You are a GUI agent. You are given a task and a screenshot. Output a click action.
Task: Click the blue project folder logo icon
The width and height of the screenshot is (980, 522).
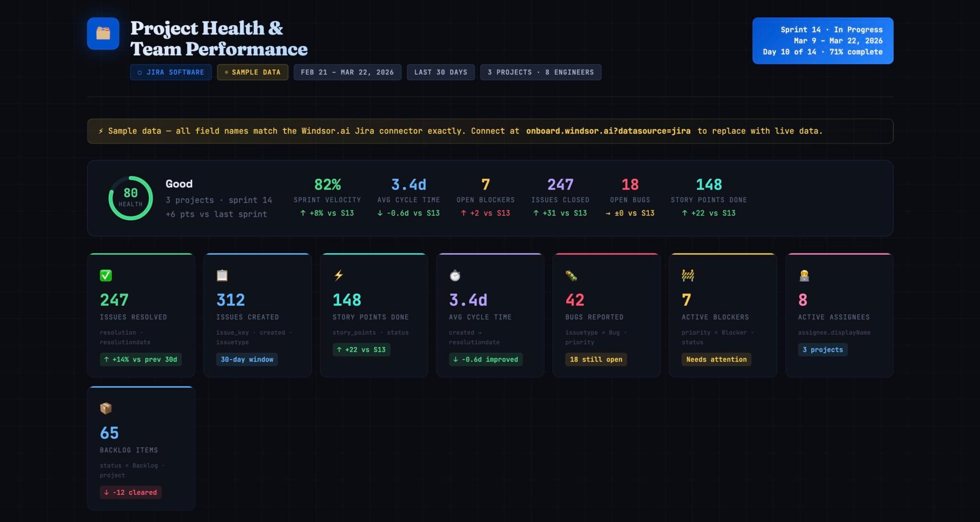pyautogui.click(x=103, y=34)
